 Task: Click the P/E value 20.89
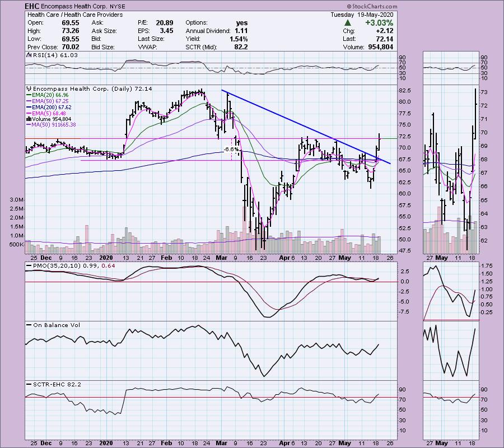coord(165,23)
